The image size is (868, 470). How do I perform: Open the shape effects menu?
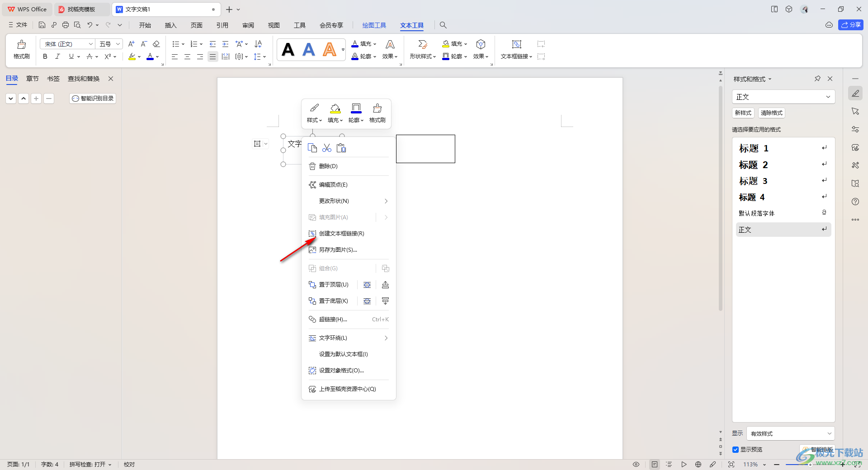[x=481, y=49]
